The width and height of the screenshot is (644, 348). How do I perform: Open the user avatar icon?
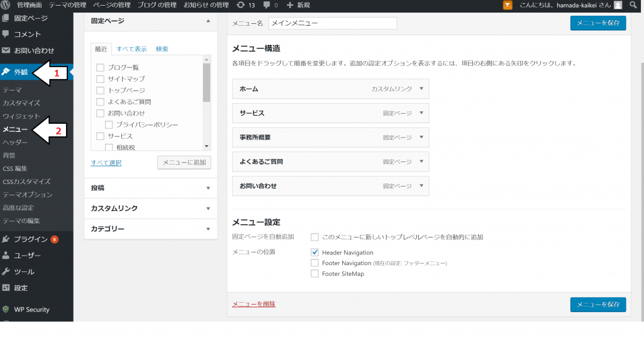pos(618,5)
